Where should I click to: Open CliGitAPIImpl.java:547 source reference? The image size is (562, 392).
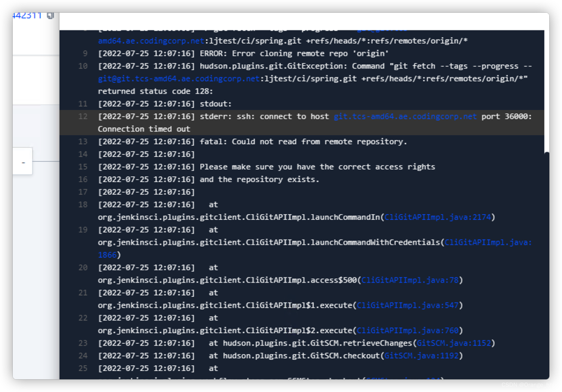coord(408,305)
